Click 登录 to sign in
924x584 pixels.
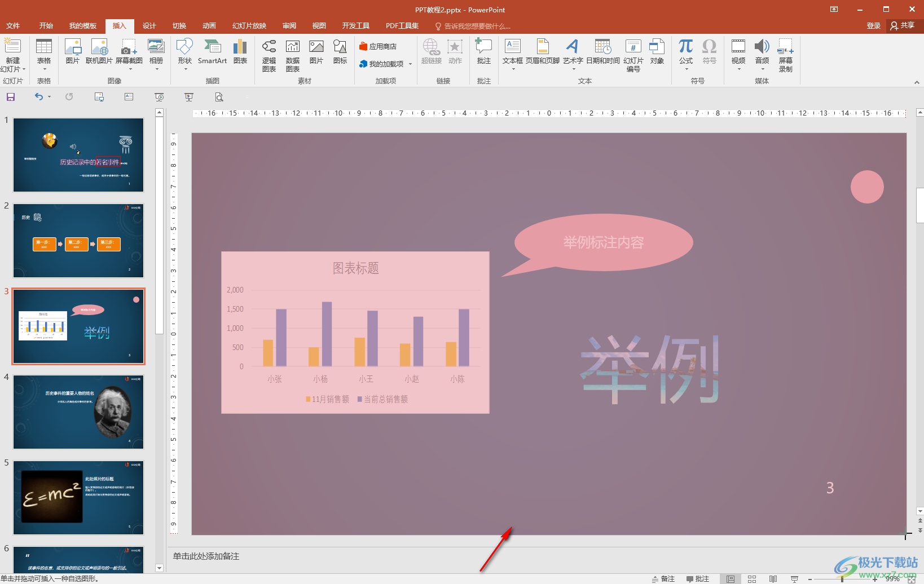874,26
